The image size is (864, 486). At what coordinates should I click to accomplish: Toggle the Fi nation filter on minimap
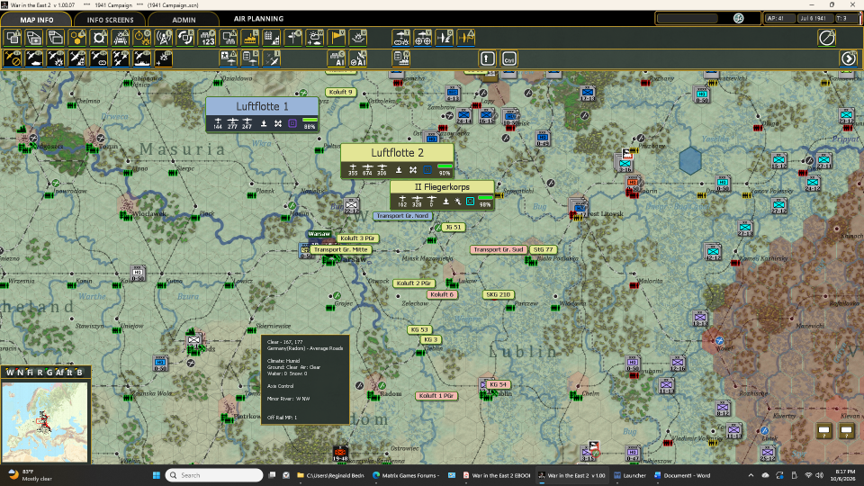(30, 372)
